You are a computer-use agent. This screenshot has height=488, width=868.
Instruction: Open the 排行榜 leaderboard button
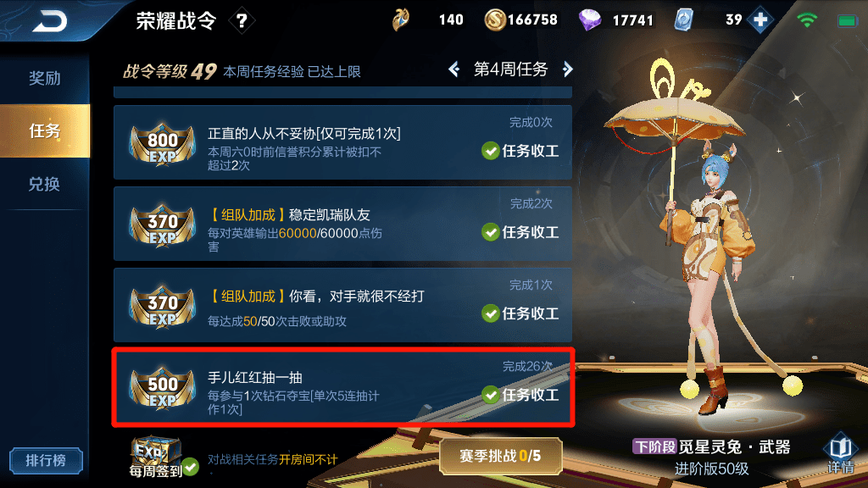click(x=46, y=460)
